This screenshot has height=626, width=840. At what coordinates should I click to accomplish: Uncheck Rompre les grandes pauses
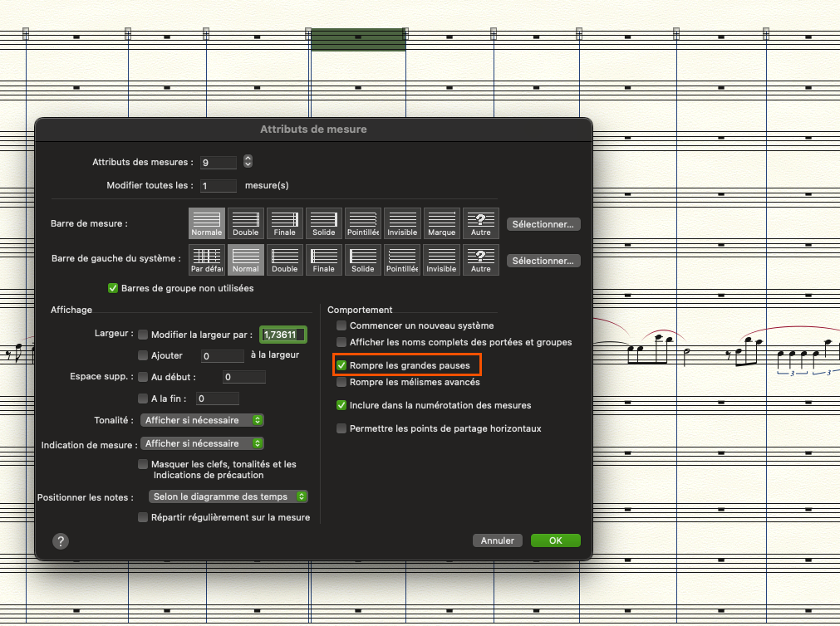341,365
